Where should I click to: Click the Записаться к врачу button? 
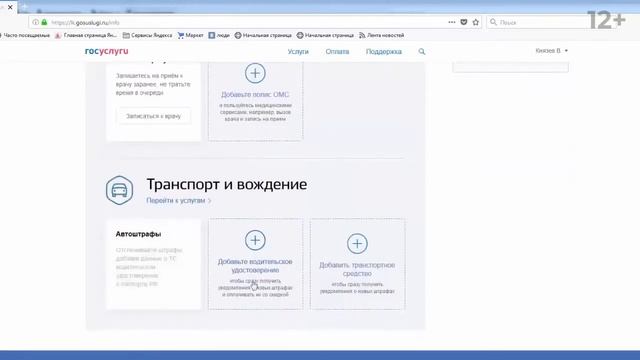pos(153,116)
